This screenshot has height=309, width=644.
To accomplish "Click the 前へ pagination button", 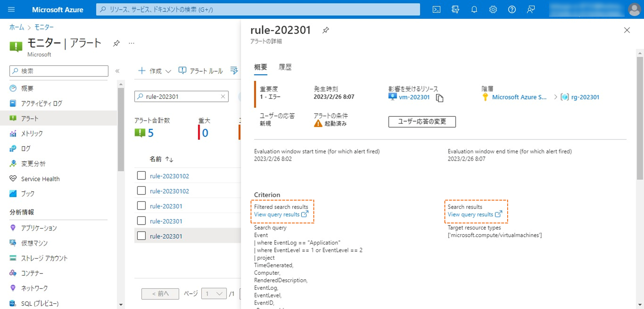I will (160, 294).
